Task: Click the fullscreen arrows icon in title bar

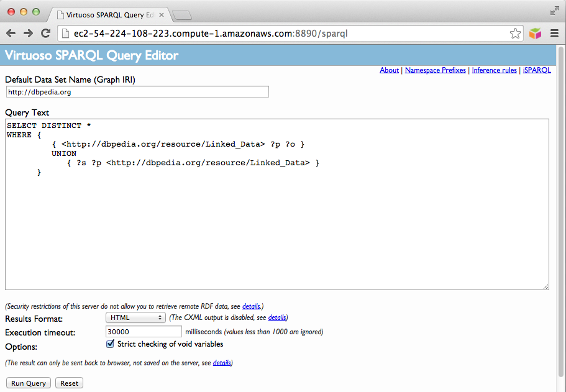Action: tap(554, 11)
